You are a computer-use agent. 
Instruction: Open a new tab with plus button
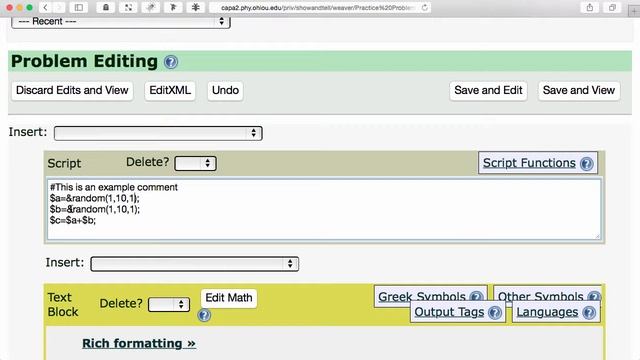pyautogui.click(x=634, y=11)
